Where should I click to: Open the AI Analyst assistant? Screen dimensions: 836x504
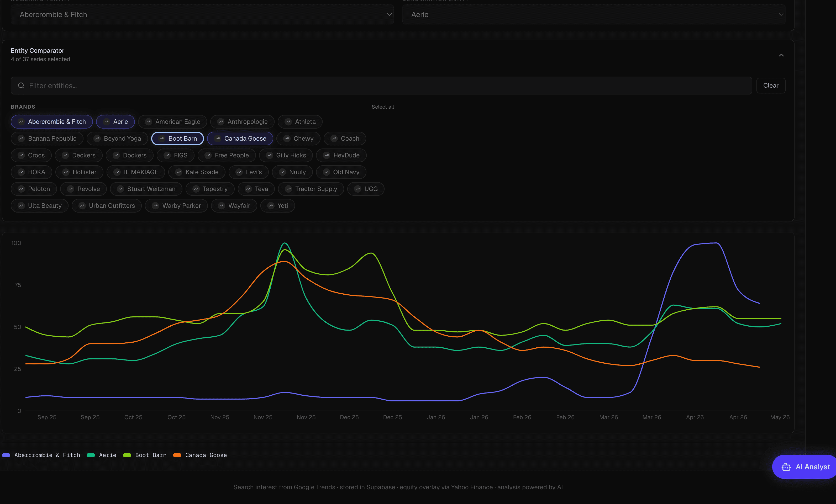[804, 467]
